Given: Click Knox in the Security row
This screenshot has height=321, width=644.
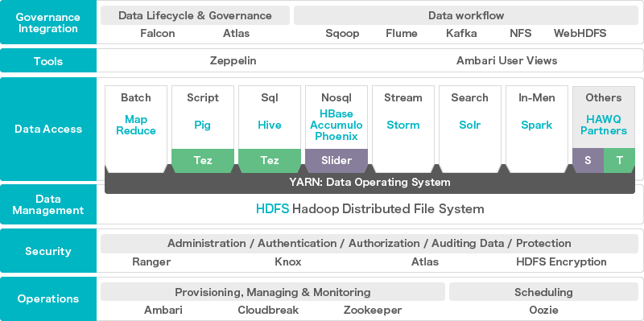Looking at the screenshot, I should 288,262.
